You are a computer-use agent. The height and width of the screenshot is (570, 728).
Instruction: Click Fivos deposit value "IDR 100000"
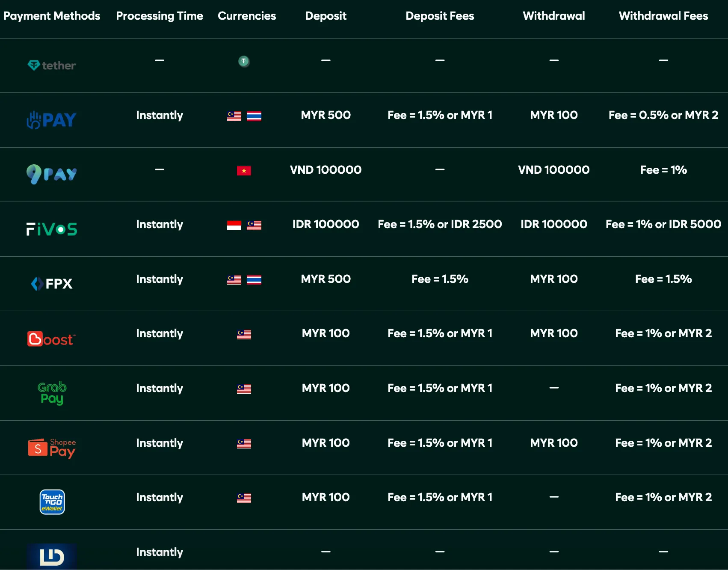pyautogui.click(x=326, y=224)
